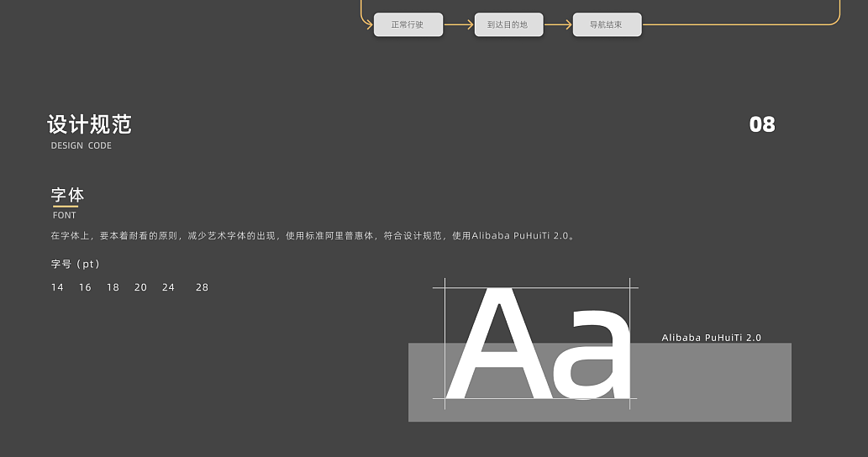Image resolution: width=868 pixels, height=457 pixels.
Task: Click the page number 08
Action: [762, 124]
